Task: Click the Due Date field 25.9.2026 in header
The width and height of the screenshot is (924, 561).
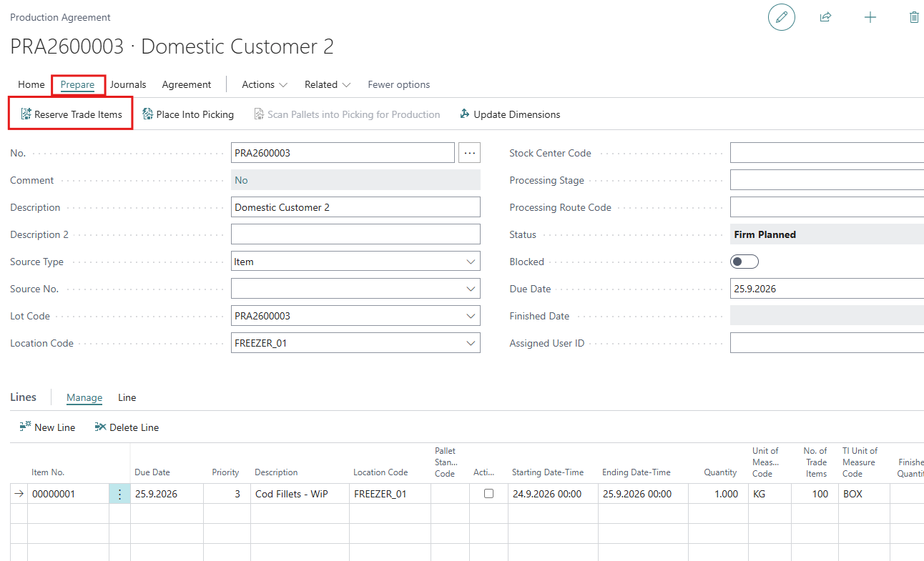Action: (827, 289)
